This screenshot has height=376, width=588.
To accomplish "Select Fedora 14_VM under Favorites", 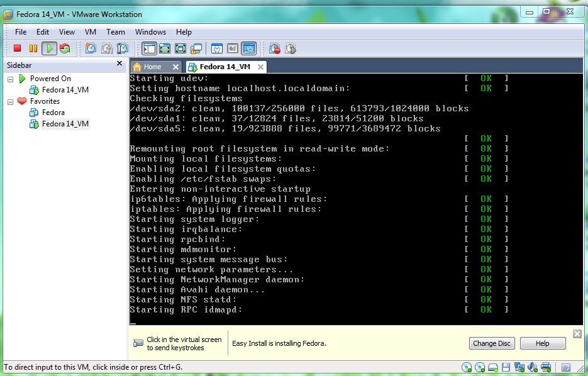I will pyautogui.click(x=65, y=124).
